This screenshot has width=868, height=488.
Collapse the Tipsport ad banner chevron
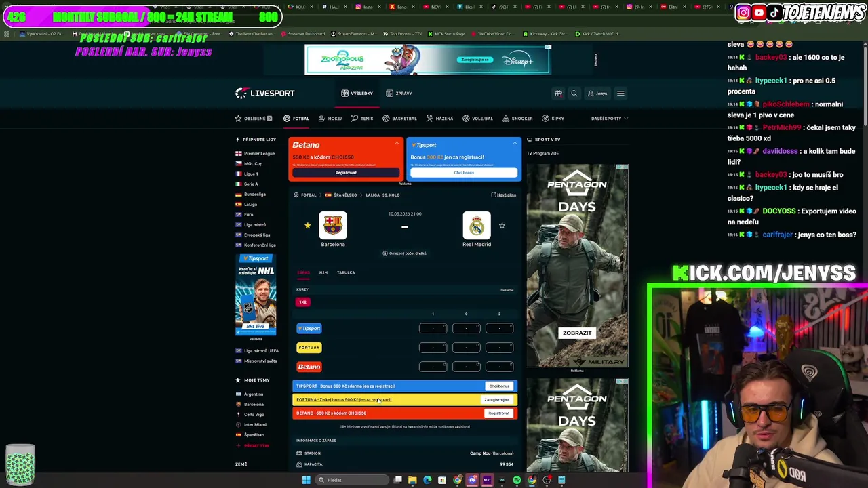515,143
